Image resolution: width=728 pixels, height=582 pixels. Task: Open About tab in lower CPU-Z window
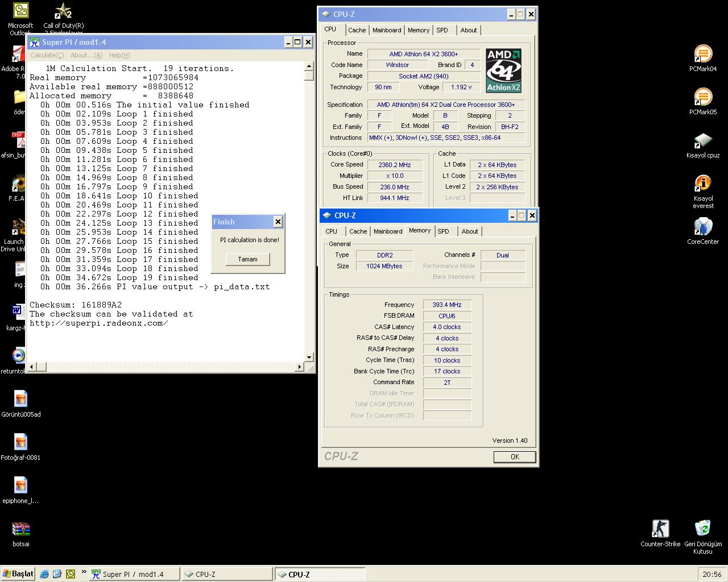(x=470, y=231)
